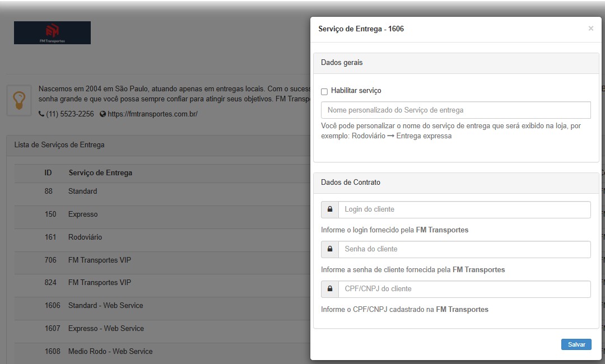Viewport: 605px width, 364px height.
Task: Click the globe icon before website URL
Action: [103, 114]
